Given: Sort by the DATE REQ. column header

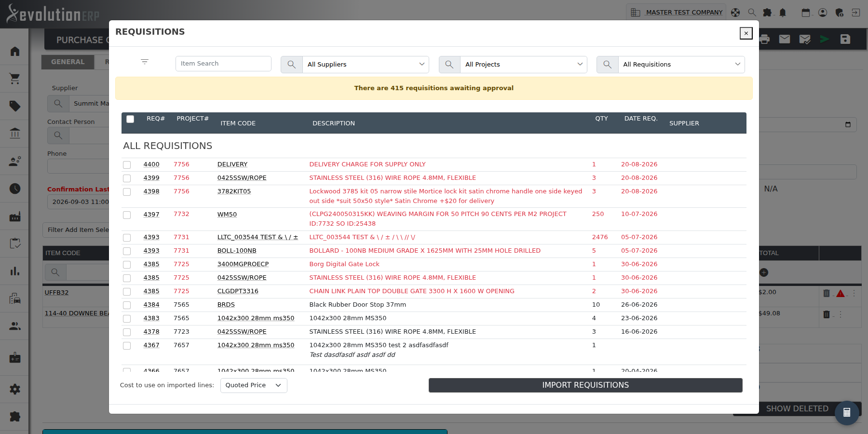Looking at the screenshot, I should coord(641,119).
